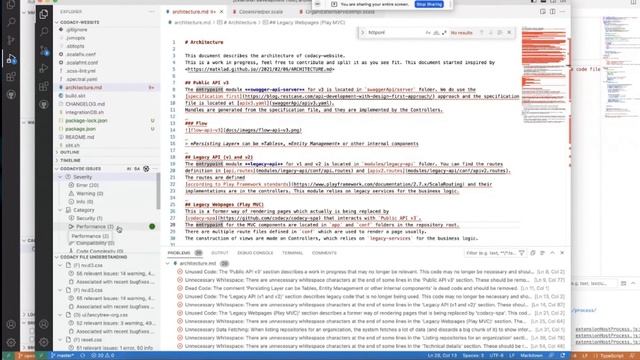Open Manage gear in inner activity bar
The width and height of the screenshot is (640, 360).
tap(44, 342)
